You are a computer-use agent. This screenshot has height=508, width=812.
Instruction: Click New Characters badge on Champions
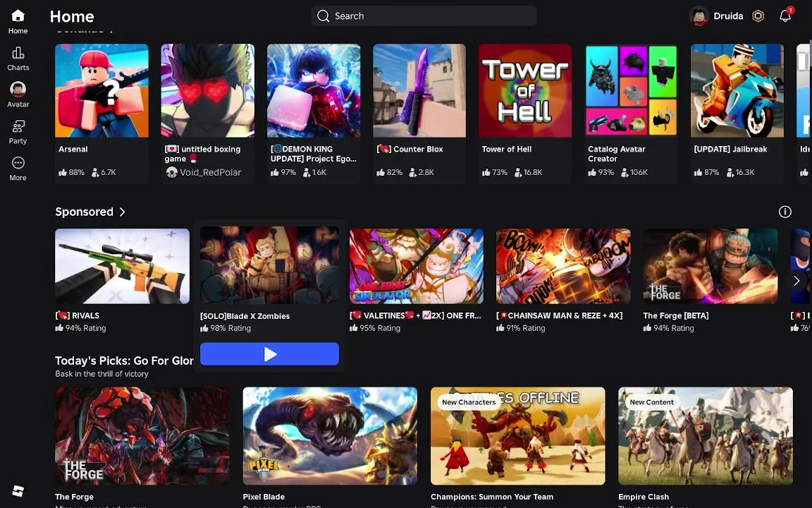click(469, 401)
